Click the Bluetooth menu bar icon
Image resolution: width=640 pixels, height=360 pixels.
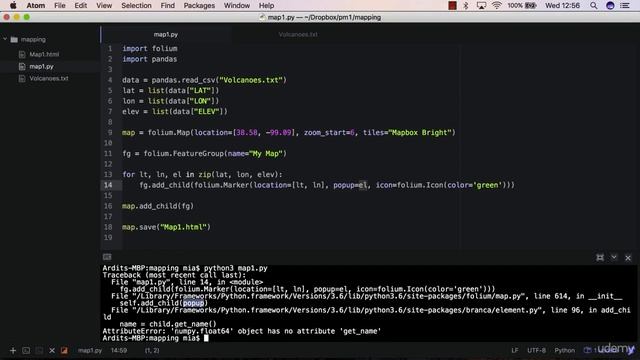[x=466, y=5]
